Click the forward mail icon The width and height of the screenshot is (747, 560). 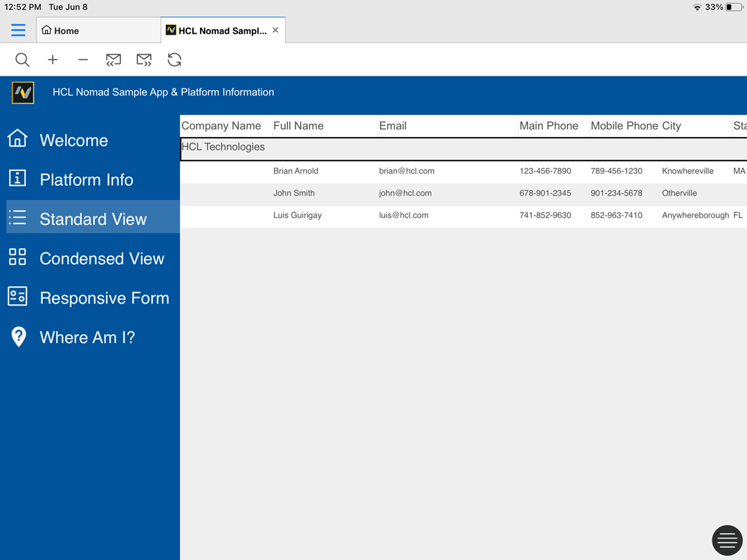[x=144, y=59]
